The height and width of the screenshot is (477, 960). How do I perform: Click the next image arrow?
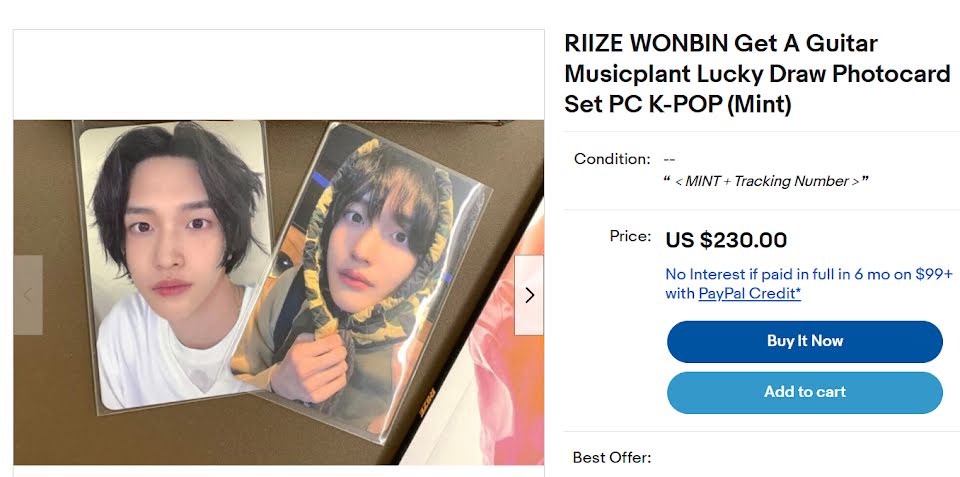(x=529, y=295)
